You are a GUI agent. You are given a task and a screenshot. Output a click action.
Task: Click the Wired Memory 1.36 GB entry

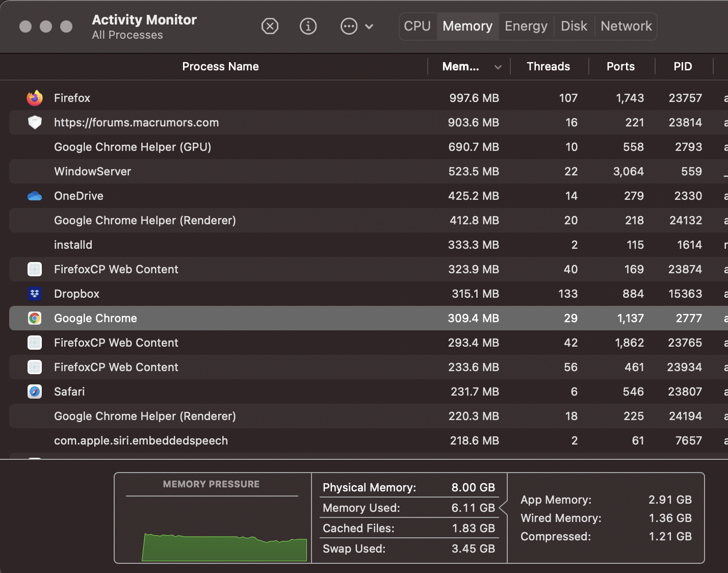pyautogui.click(x=606, y=518)
